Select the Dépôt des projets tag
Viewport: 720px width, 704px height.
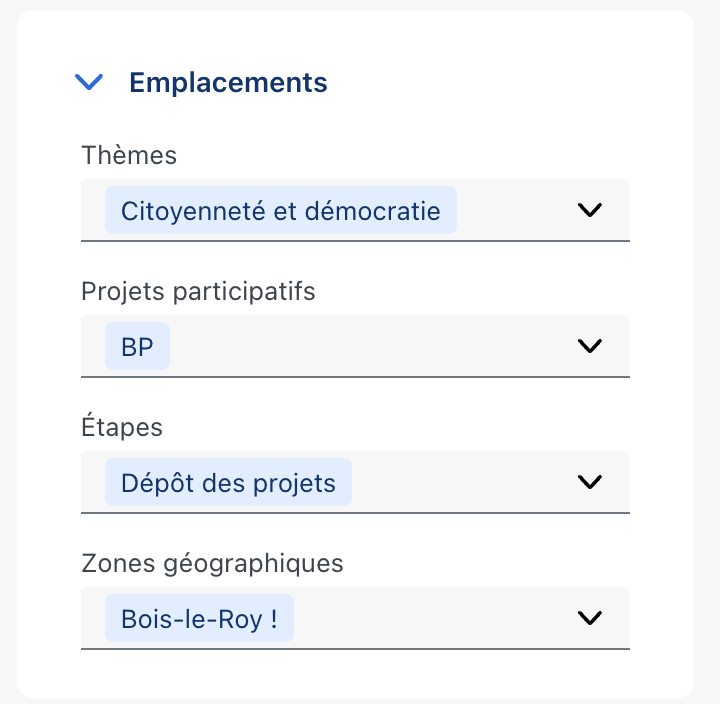pos(228,482)
